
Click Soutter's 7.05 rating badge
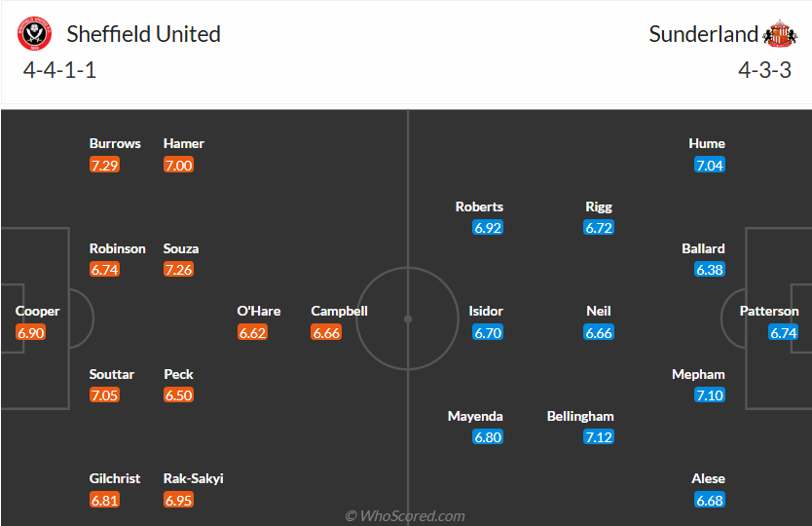pos(104,395)
